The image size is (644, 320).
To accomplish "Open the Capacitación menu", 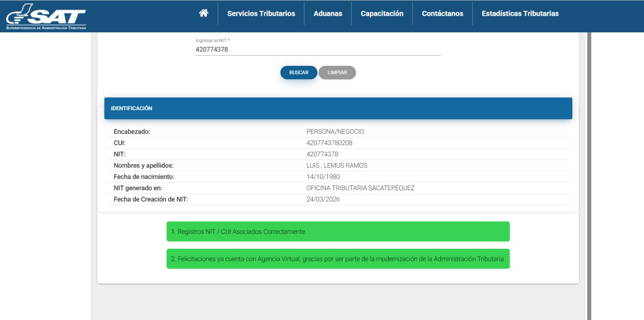I will (382, 14).
